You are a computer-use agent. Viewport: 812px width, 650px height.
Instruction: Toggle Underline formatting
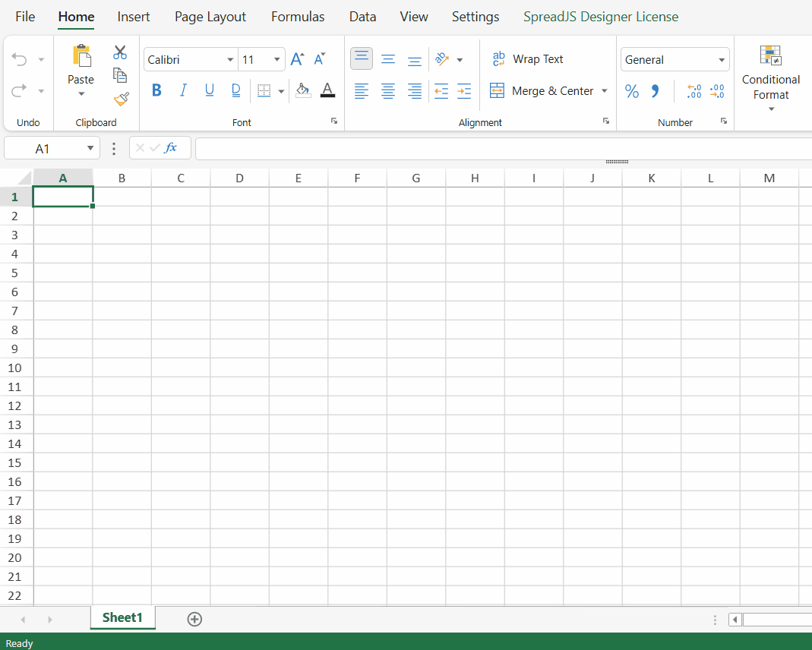pyautogui.click(x=209, y=90)
